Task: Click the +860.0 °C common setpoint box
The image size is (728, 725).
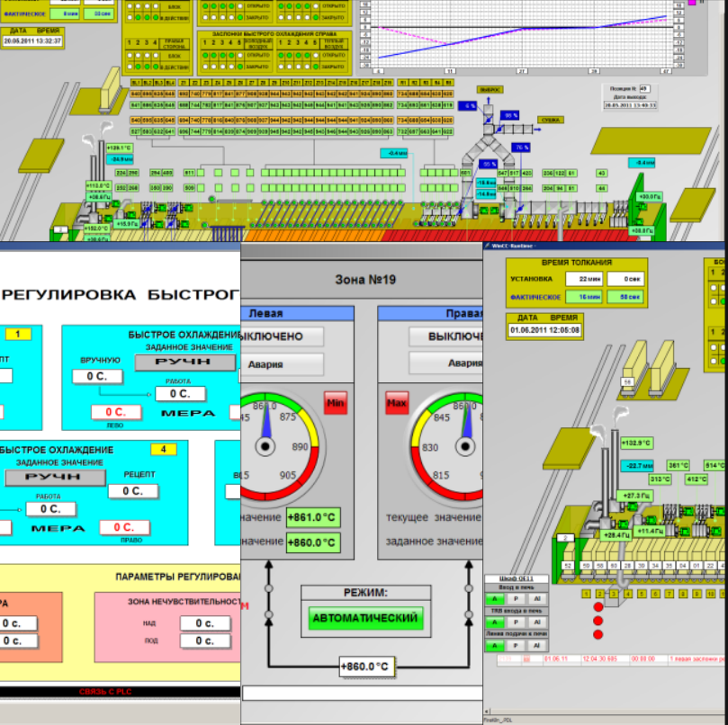Action: (365, 667)
